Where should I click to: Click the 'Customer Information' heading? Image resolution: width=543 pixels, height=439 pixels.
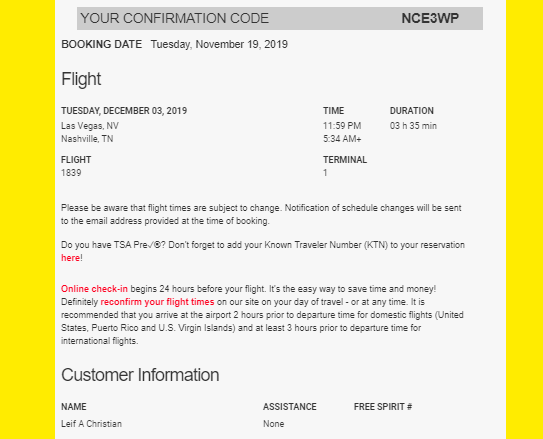(140, 375)
